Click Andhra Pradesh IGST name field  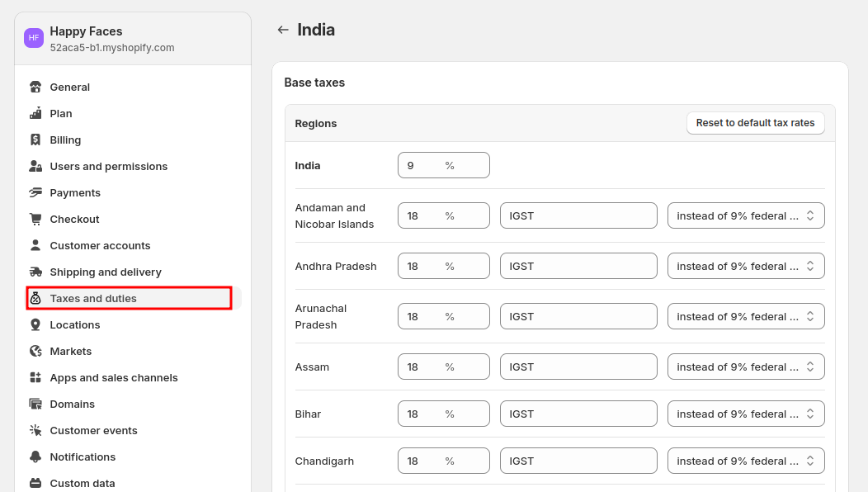pyautogui.click(x=578, y=266)
